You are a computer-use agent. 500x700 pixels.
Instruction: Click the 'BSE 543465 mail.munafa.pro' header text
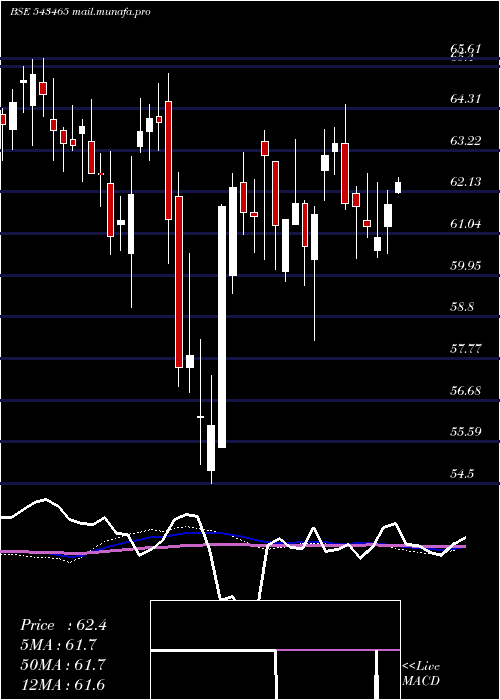pyautogui.click(x=80, y=12)
